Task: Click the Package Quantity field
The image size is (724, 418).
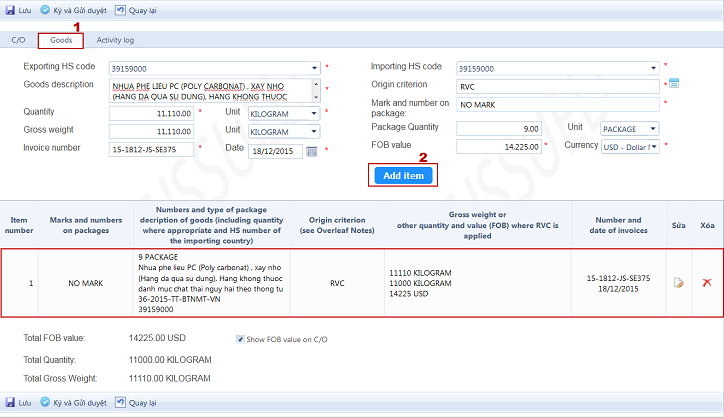Action: [x=499, y=129]
